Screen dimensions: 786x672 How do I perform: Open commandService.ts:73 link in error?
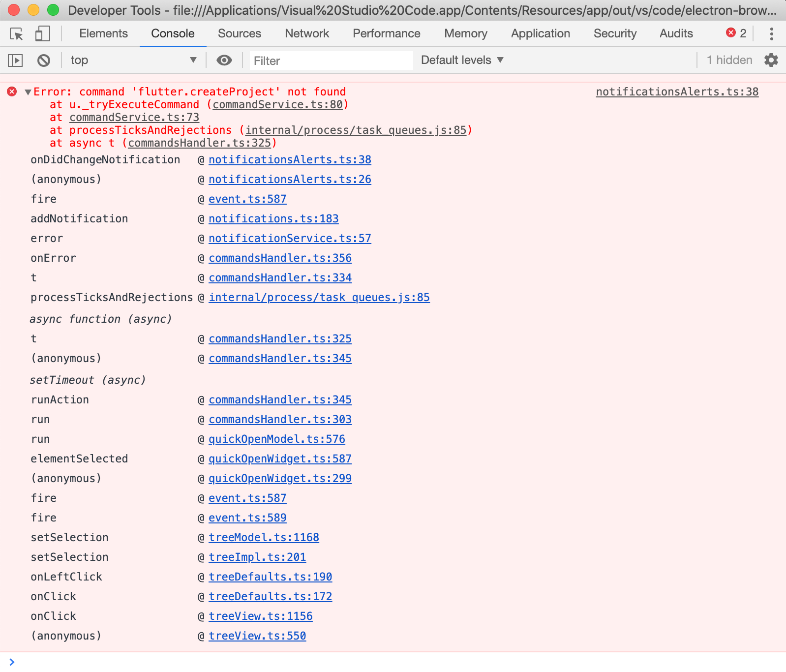click(134, 117)
